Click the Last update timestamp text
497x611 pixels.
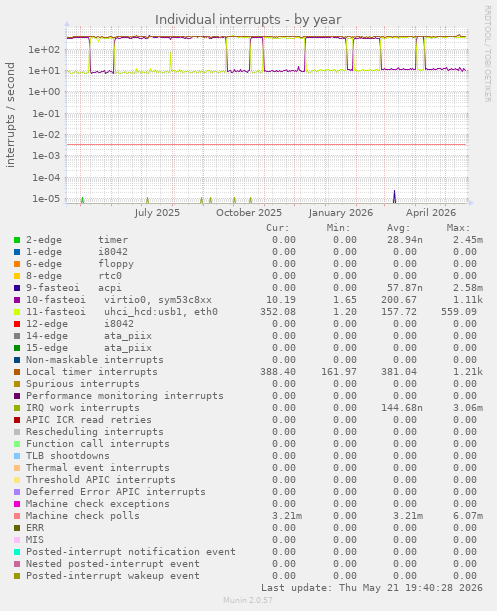(372, 588)
